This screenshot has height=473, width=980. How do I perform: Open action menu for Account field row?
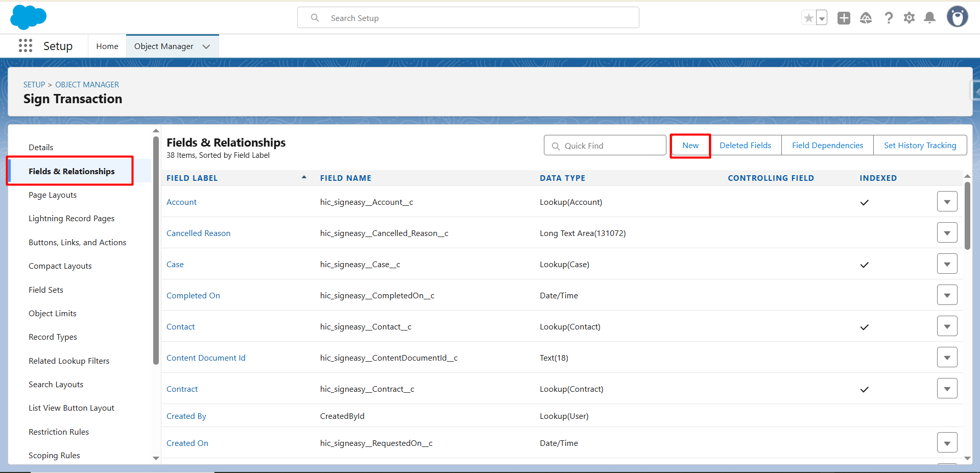947,202
